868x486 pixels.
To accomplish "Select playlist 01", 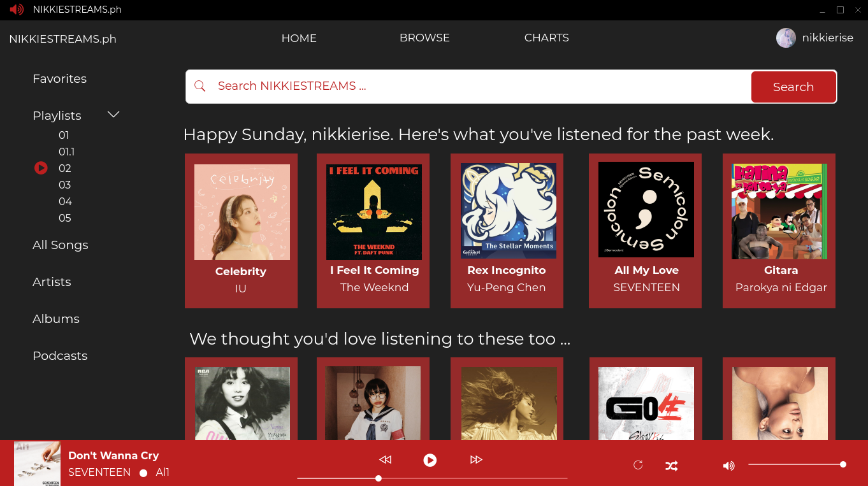I will pyautogui.click(x=64, y=135).
